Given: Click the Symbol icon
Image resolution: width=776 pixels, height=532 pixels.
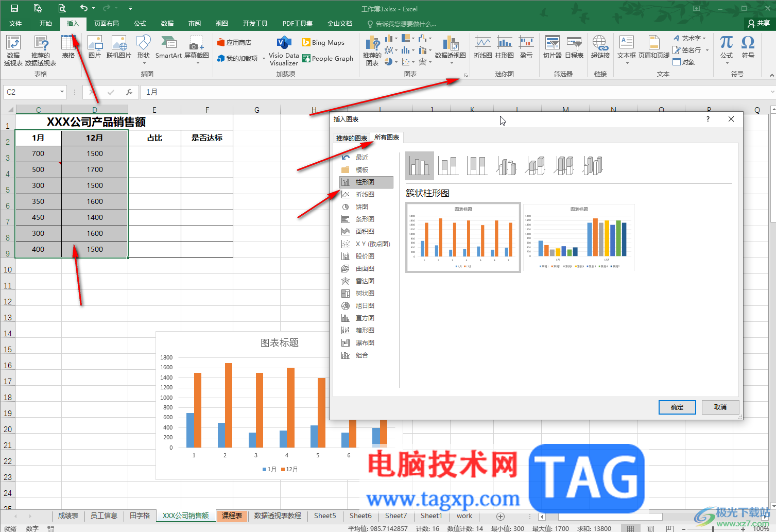Looking at the screenshot, I should [748, 47].
